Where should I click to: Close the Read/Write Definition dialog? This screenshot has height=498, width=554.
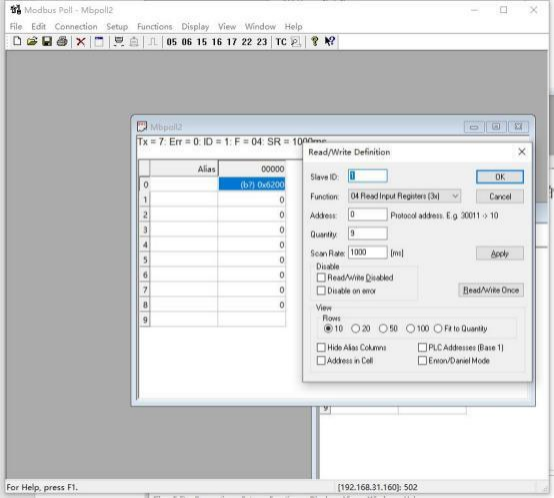(522, 152)
